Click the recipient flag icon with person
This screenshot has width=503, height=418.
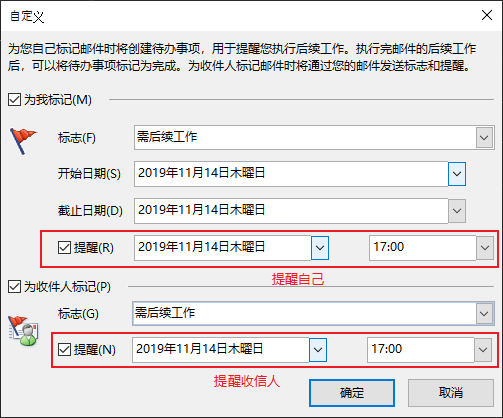pyautogui.click(x=23, y=331)
